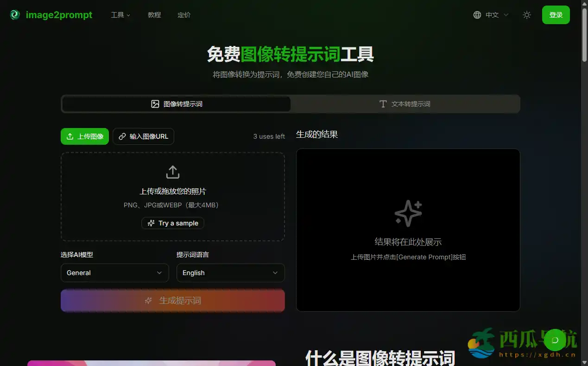588x366 pixels.
Task: Click the upload arrow icon in the drop zone
Action: [172, 171]
